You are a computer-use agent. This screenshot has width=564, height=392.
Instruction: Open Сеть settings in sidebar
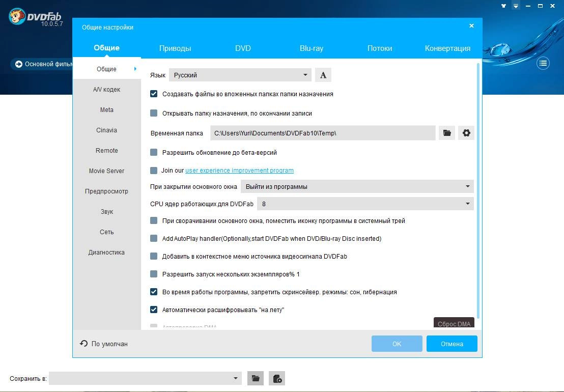pyautogui.click(x=106, y=232)
